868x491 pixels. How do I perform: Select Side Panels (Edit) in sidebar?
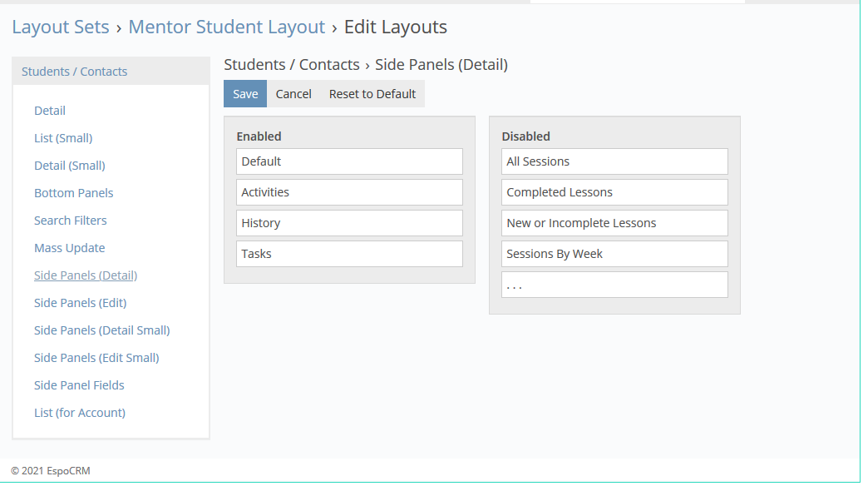80,303
